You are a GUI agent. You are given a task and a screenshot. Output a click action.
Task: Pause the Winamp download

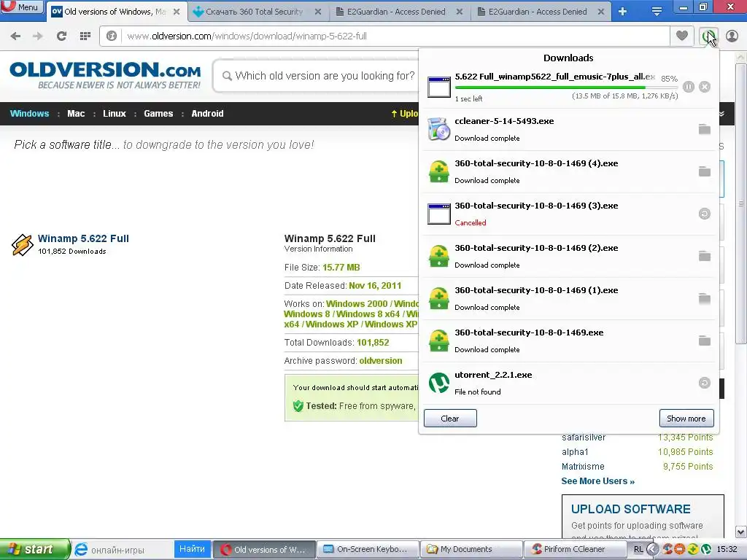pos(689,87)
